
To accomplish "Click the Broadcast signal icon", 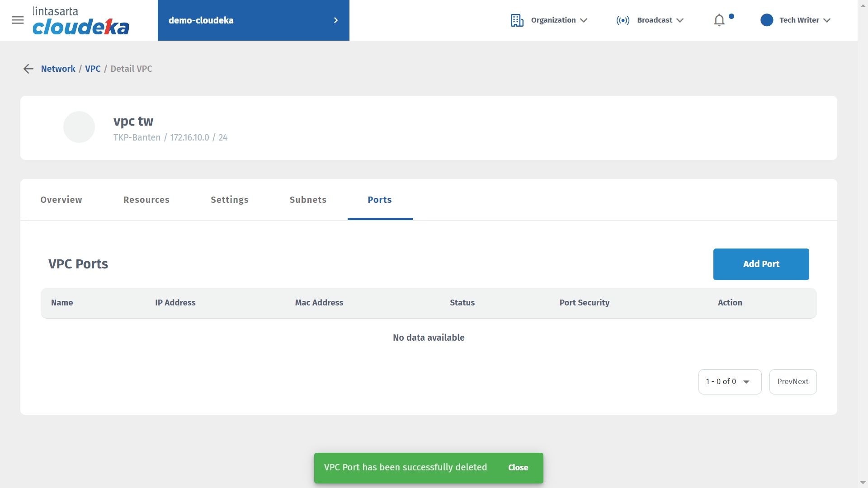I will [x=623, y=20].
